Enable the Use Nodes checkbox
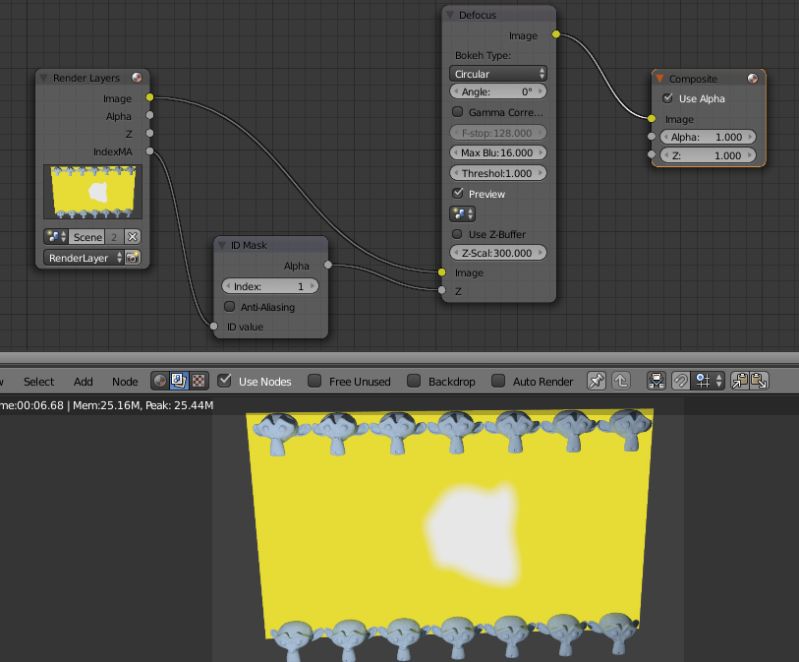This screenshot has width=799, height=662. pyautogui.click(x=224, y=381)
